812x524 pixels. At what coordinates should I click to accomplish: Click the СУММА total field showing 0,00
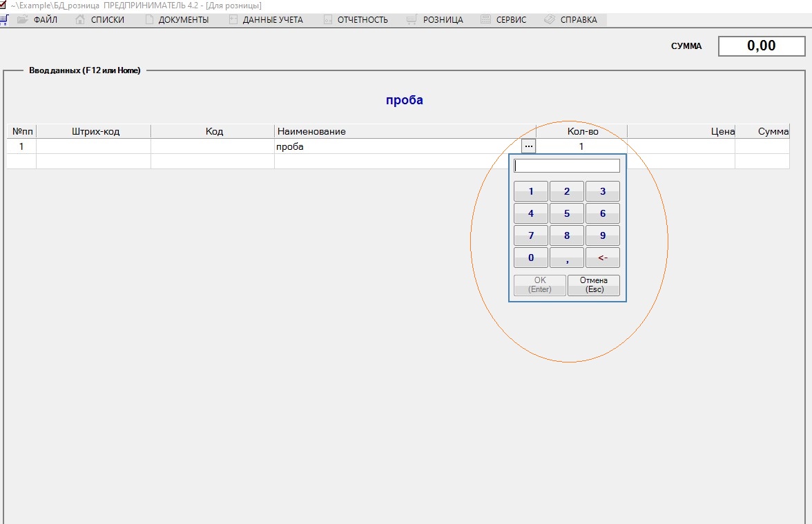[762, 46]
